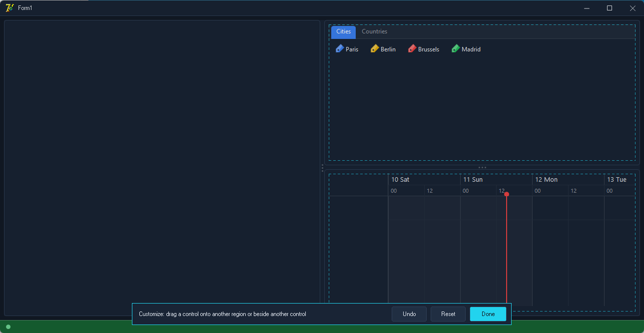Click the yellow Berlin tag icon

(375, 48)
